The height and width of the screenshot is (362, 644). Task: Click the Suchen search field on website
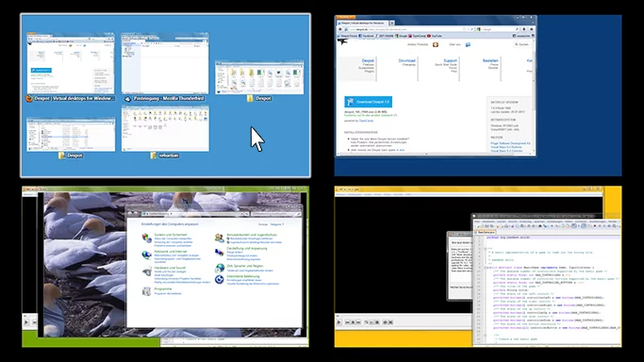[x=522, y=44]
